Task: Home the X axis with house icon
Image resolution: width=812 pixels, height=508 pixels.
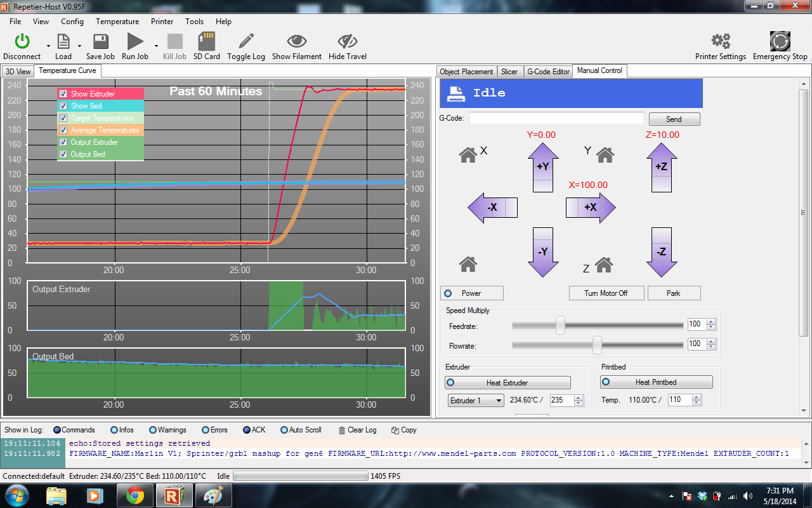Action: (468, 155)
